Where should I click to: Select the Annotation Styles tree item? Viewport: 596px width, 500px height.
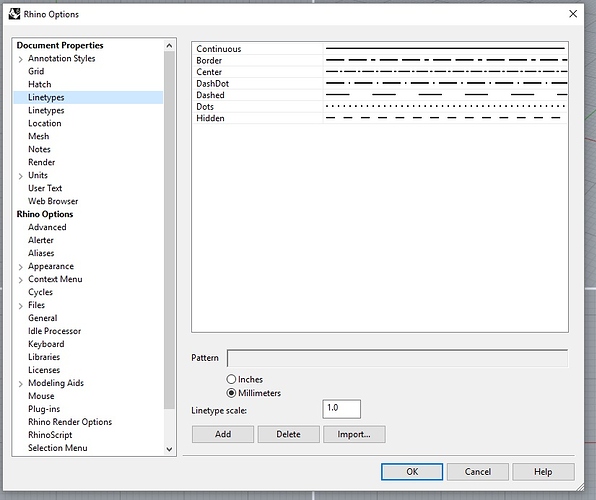[62, 58]
